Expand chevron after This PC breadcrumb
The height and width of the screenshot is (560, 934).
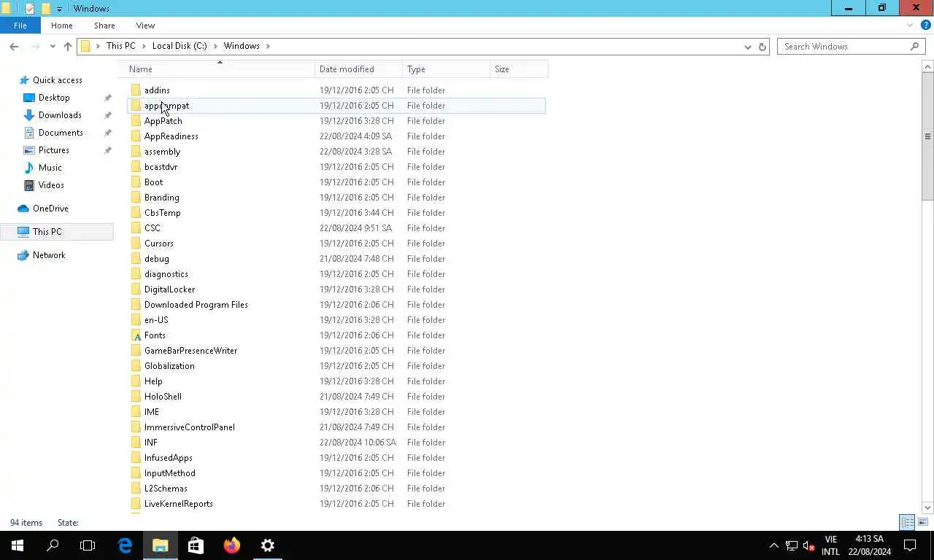pos(144,46)
